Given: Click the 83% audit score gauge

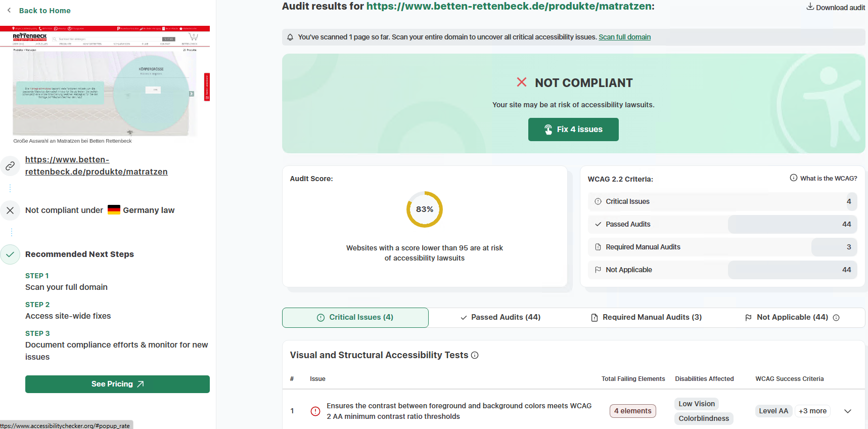Looking at the screenshot, I should click(425, 209).
